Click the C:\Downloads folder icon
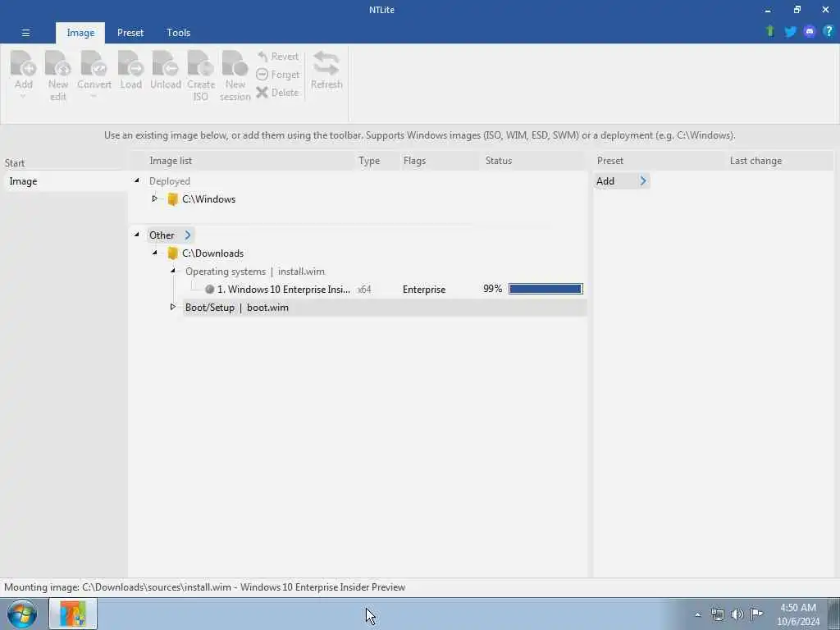The height and width of the screenshot is (630, 840). pos(172,253)
